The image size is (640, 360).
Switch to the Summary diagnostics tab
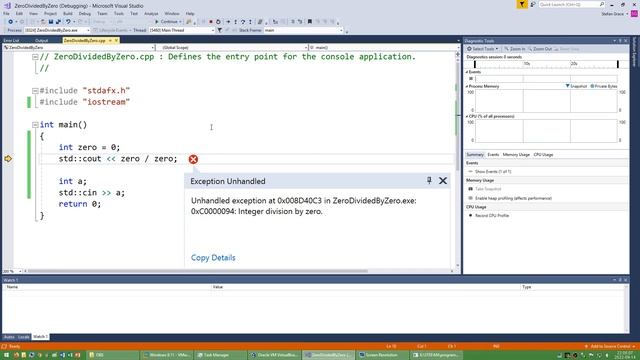475,155
